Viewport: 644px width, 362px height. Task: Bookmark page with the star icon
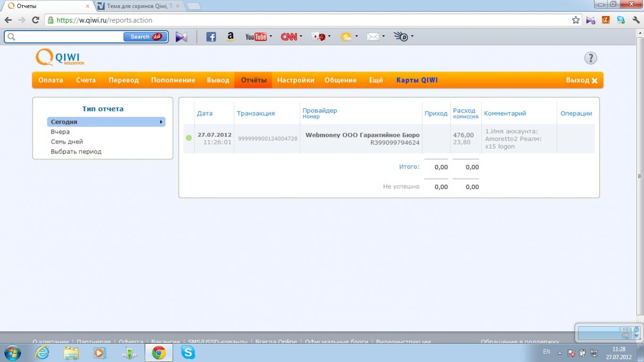(576, 20)
